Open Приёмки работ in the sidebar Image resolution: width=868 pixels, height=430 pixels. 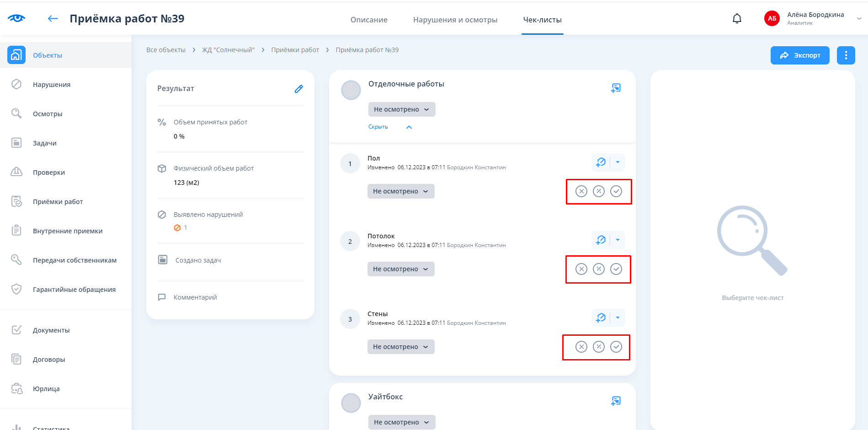(58, 202)
